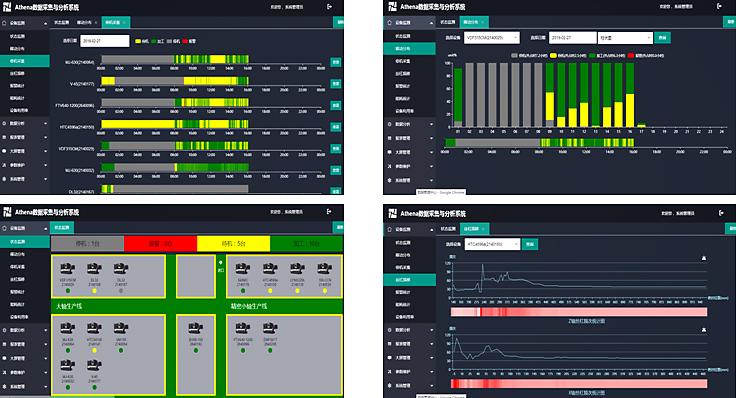
Task: Click Athena logo in line chart window
Action: 392,214
